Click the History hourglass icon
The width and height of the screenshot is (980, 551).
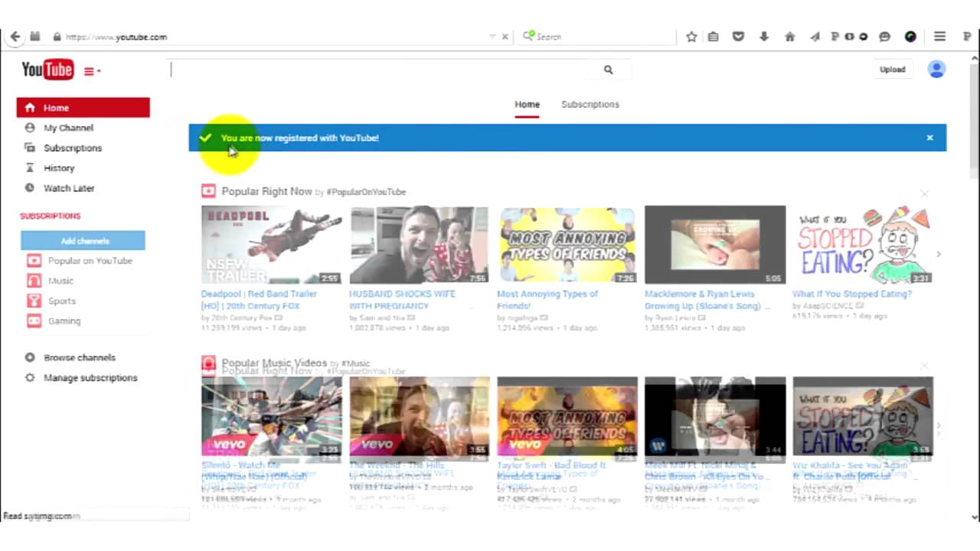coord(30,168)
